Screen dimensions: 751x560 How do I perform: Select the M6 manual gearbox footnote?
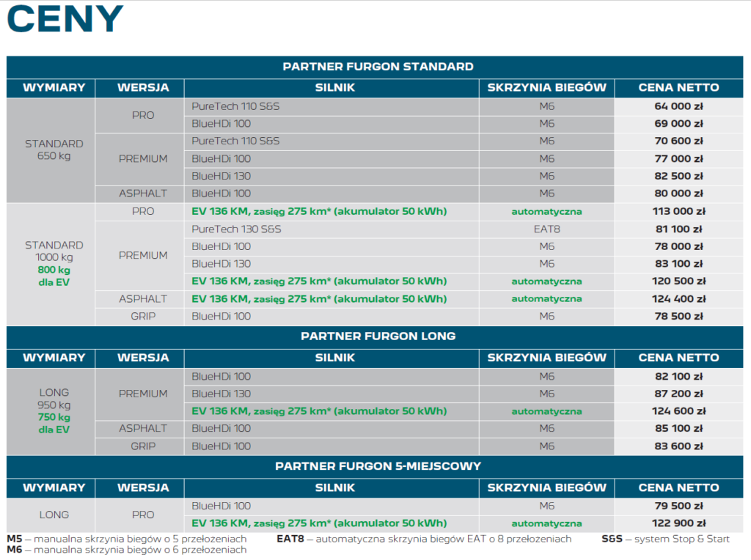pyautogui.click(x=126, y=550)
